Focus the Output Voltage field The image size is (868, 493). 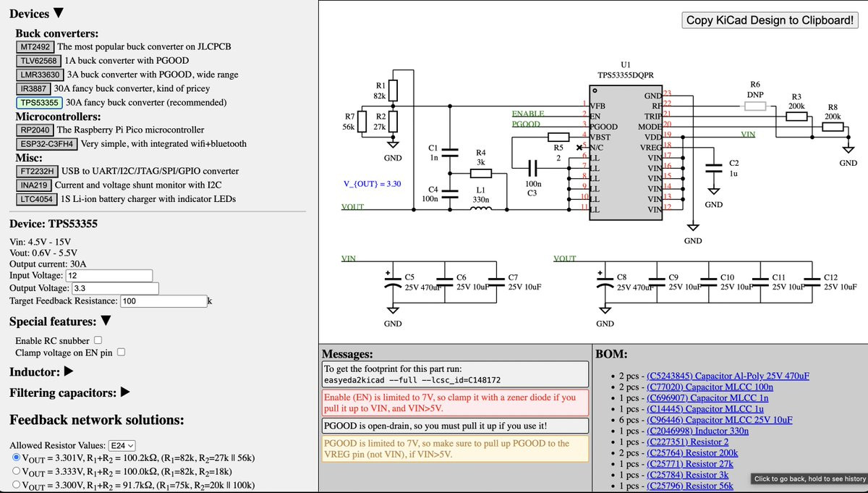114,288
